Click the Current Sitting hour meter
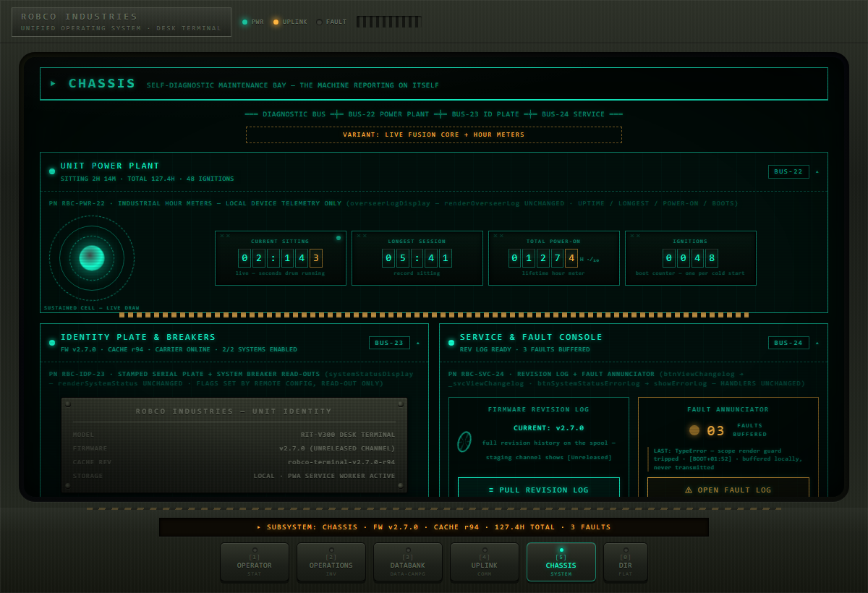This screenshot has width=868, height=593. point(281,258)
